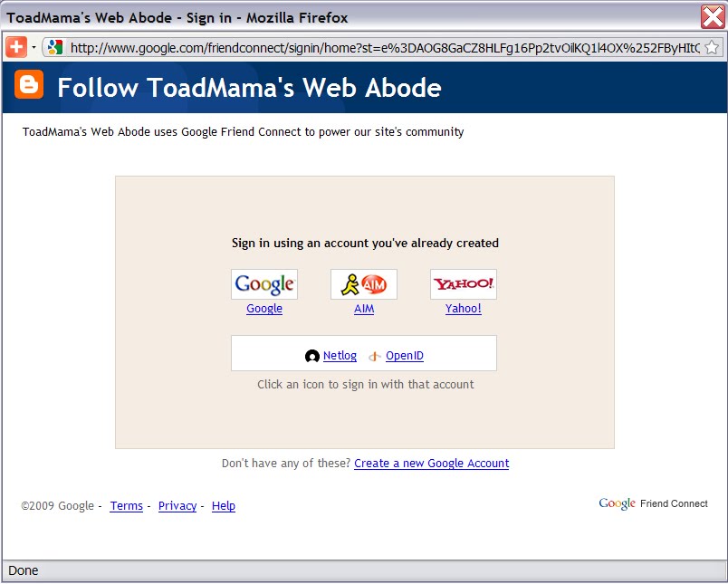The image size is (728, 584).
Task: Open the Terms link in footer
Action: [126, 506]
